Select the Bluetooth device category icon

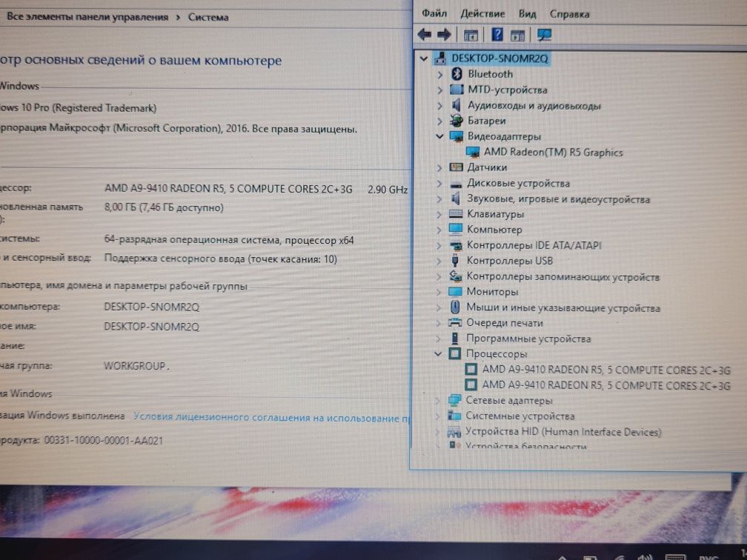pyautogui.click(x=456, y=74)
